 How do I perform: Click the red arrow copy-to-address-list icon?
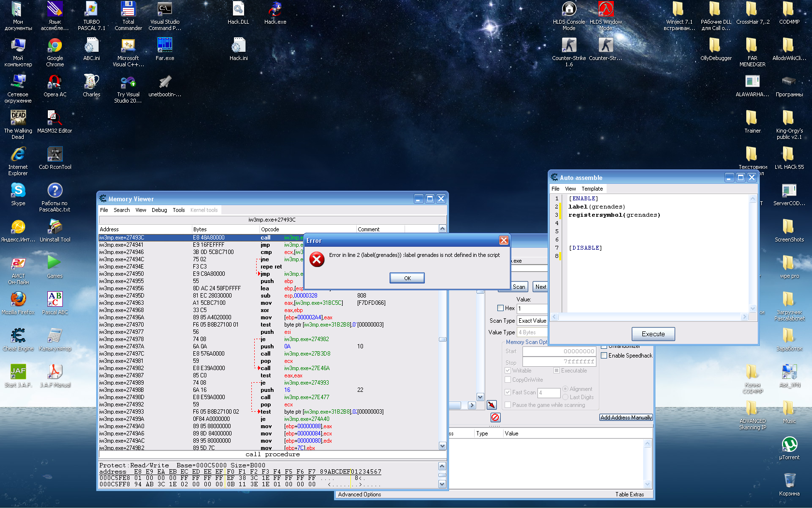(492, 405)
